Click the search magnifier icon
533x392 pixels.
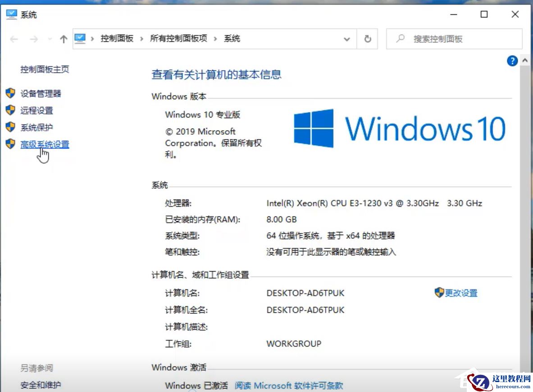coord(400,39)
